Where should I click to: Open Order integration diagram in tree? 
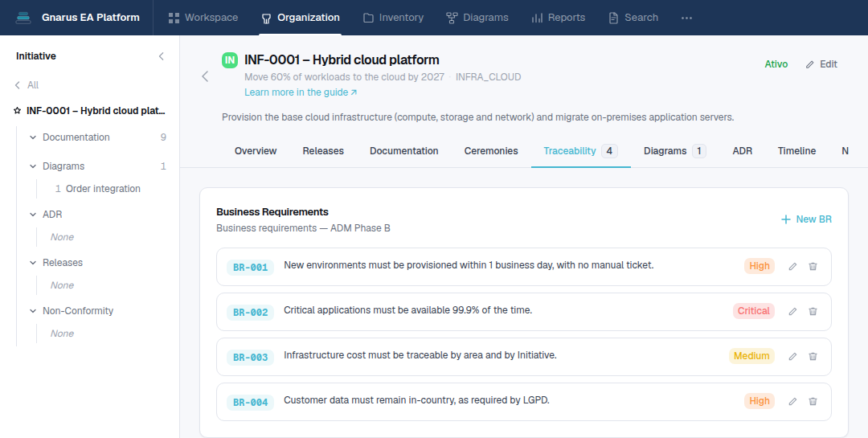(x=103, y=189)
